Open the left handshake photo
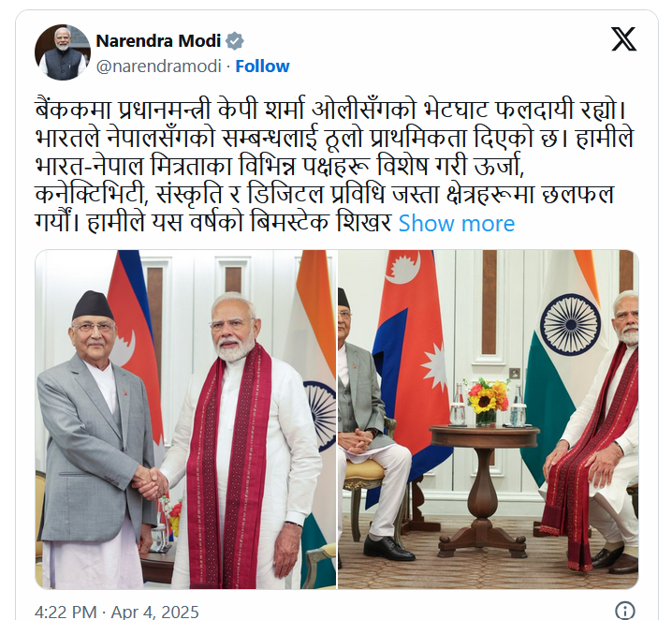The image size is (672, 620). coord(186,420)
